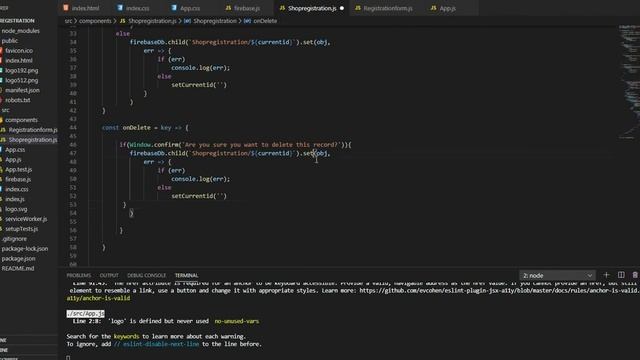Open logo512.png in the explorer

pos(22,80)
